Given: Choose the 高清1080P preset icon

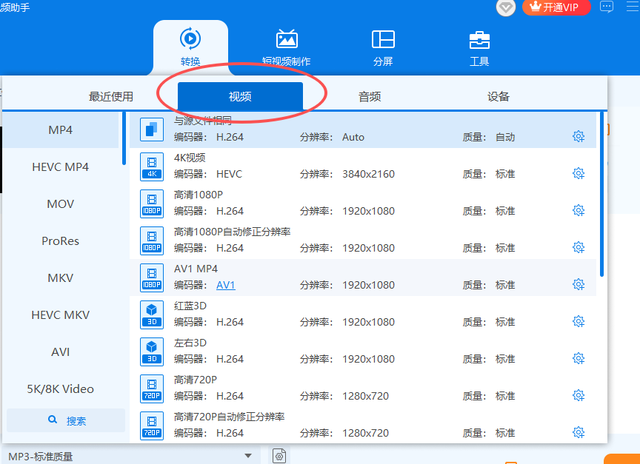Looking at the screenshot, I should (x=152, y=204).
